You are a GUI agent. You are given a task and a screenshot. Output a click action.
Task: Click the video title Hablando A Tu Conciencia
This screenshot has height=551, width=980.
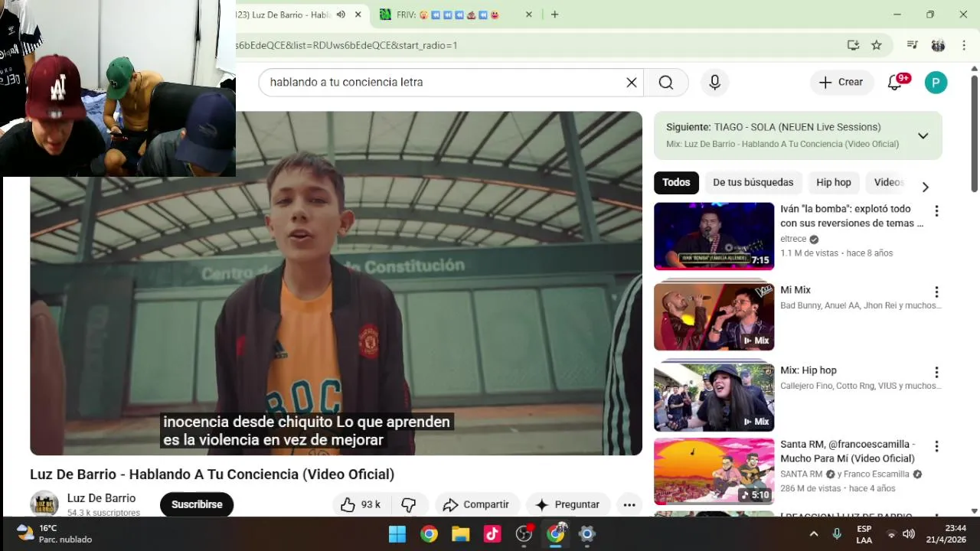[212, 474]
